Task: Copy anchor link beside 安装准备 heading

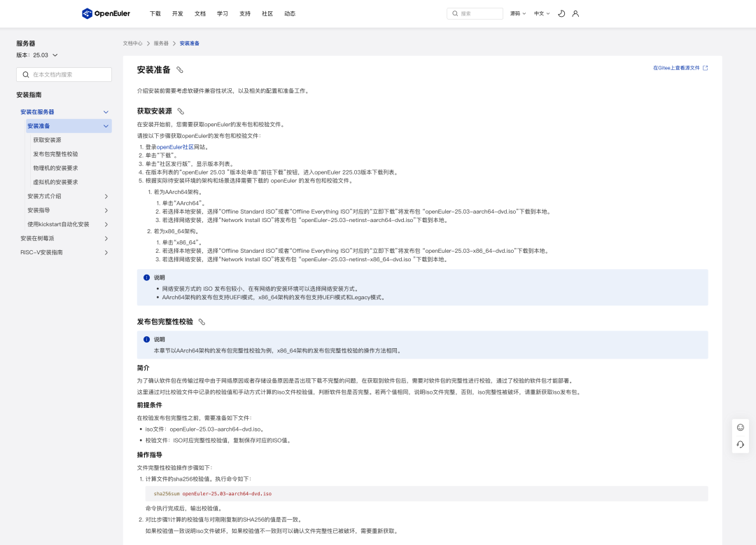Action: pyautogui.click(x=180, y=70)
